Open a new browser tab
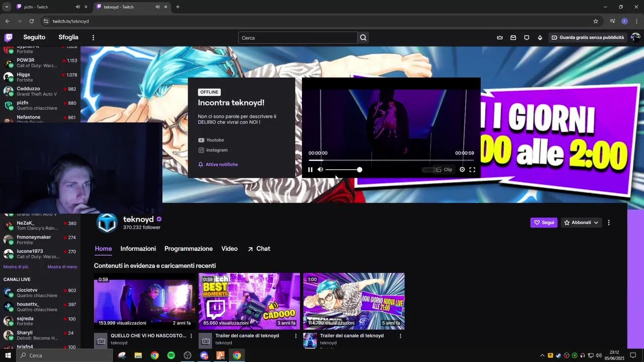The height and width of the screenshot is (362, 644). tap(178, 7)
